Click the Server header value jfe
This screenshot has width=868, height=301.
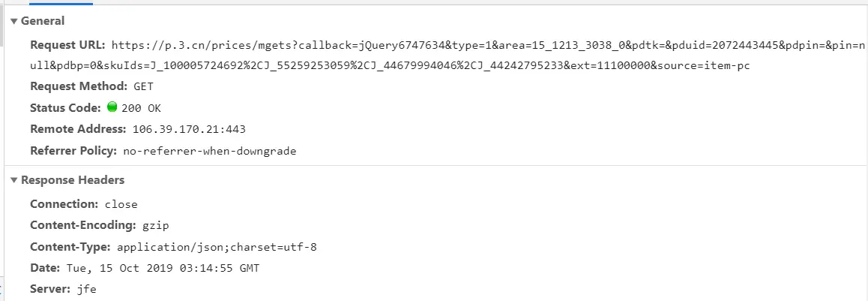click(x=85, y=289)
